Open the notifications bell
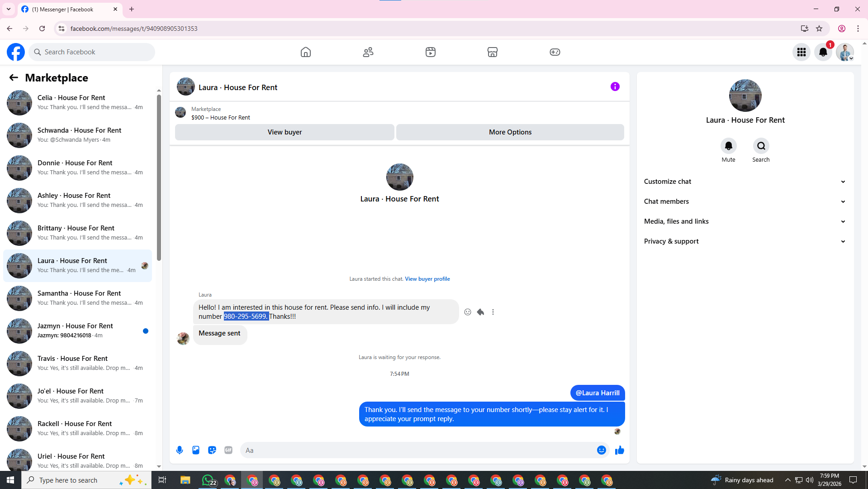 pos(823,52)
